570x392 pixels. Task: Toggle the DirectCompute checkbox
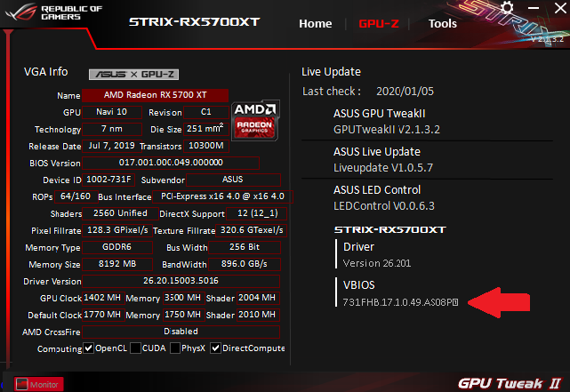click(215, 348)
